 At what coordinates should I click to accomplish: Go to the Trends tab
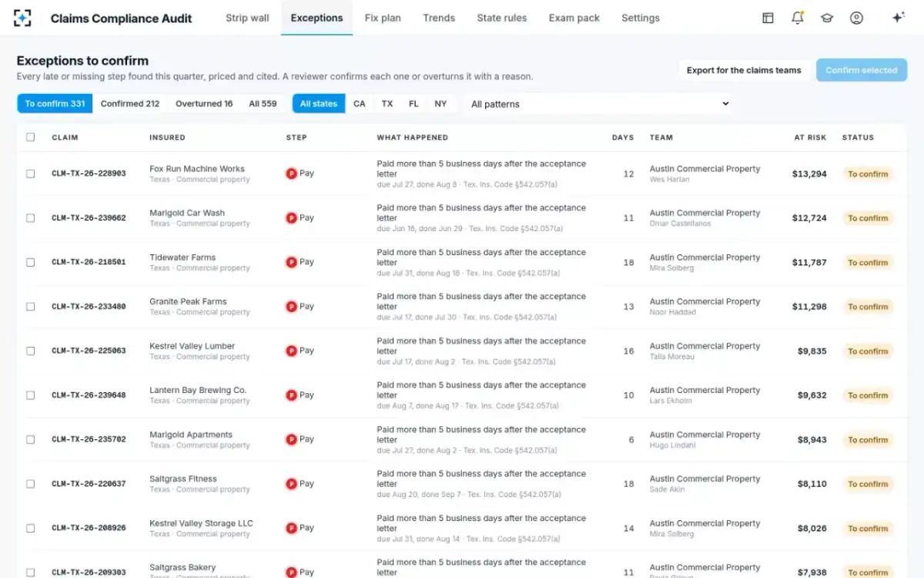(x=439, y=18)
